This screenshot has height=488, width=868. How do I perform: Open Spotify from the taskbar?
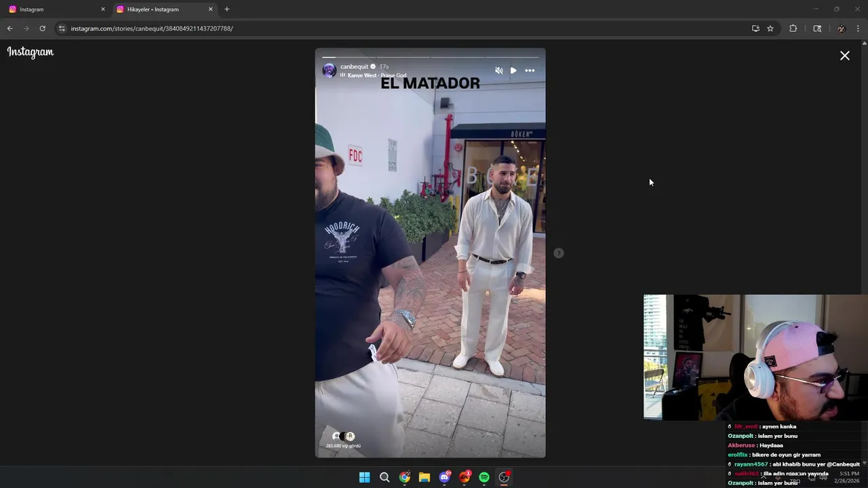click(x=484, y=477)
